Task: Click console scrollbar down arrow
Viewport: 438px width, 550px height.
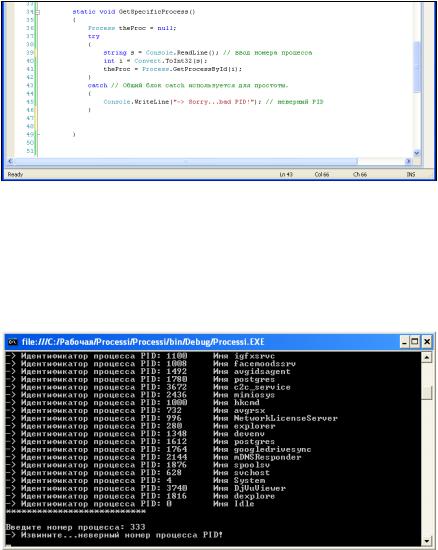Action: click(426, 541)
